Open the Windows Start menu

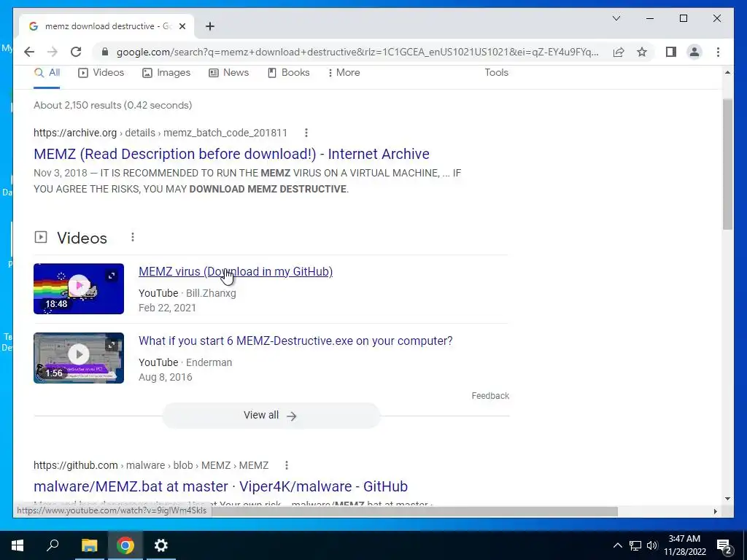coord(18,545)
